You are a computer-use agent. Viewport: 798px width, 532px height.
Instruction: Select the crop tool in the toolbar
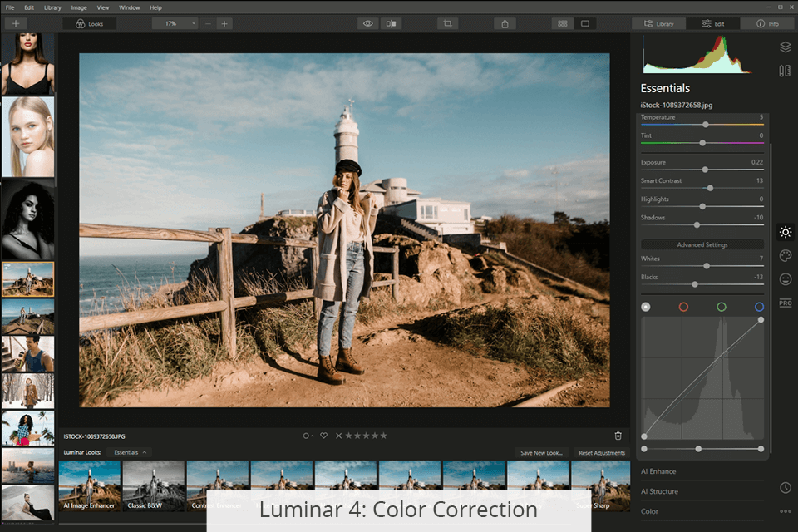pyautogui.click(x=447, y=23)
